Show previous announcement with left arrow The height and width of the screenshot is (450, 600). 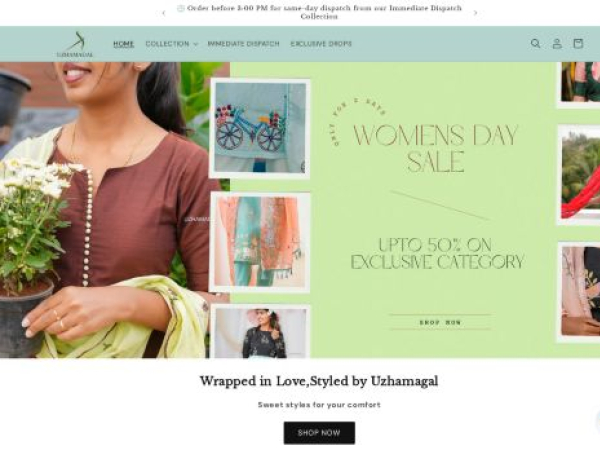tap(164, 13)
